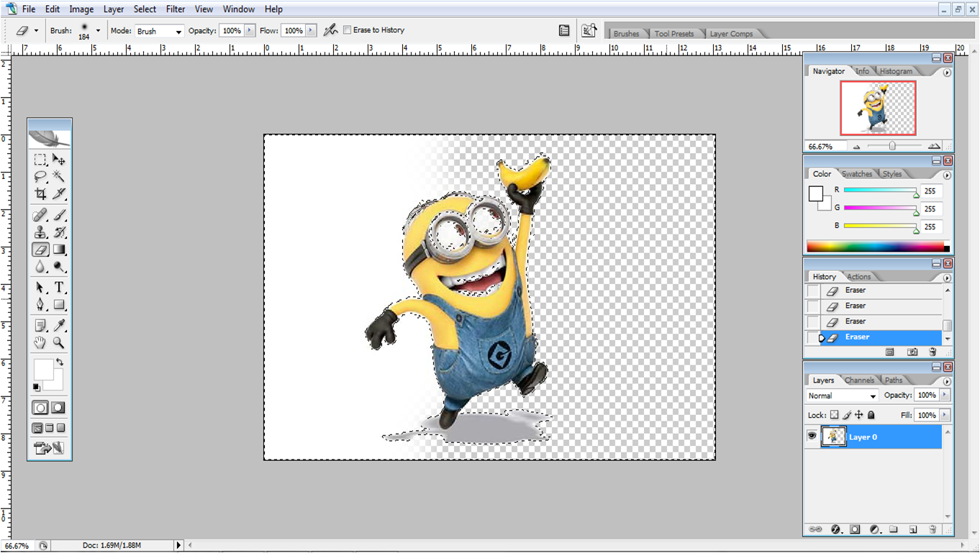This screenshot has height=553, width=980.
Task: Select the Slice tool
Action: [59, 194]
